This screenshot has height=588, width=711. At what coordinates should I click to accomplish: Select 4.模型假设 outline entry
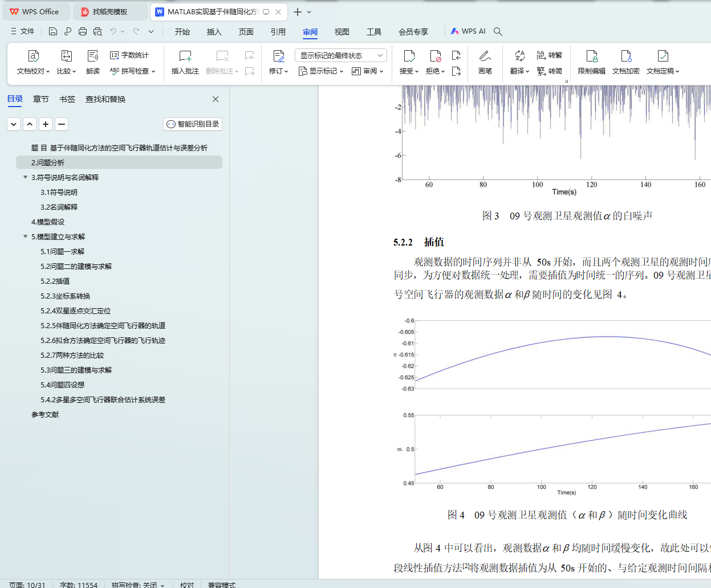48,222
